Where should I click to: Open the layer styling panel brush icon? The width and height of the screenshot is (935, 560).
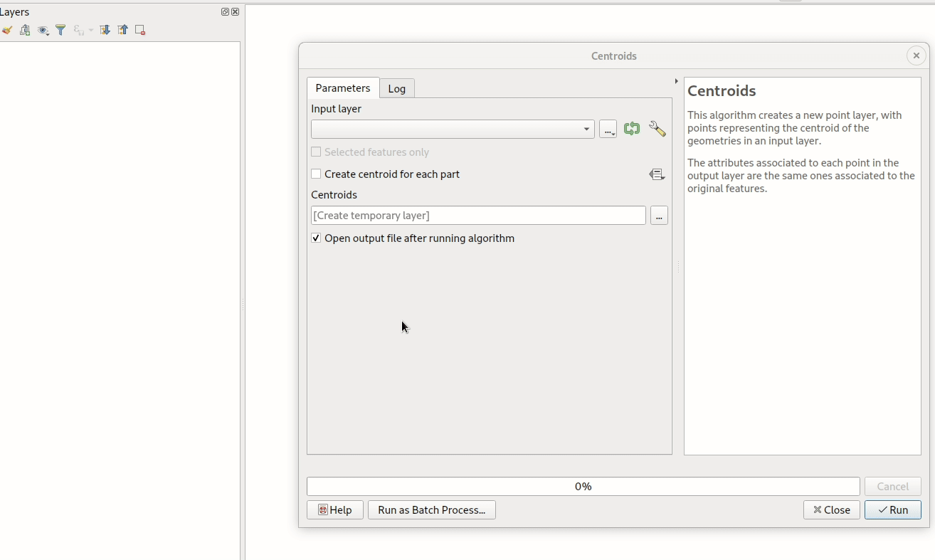point(7,30)
